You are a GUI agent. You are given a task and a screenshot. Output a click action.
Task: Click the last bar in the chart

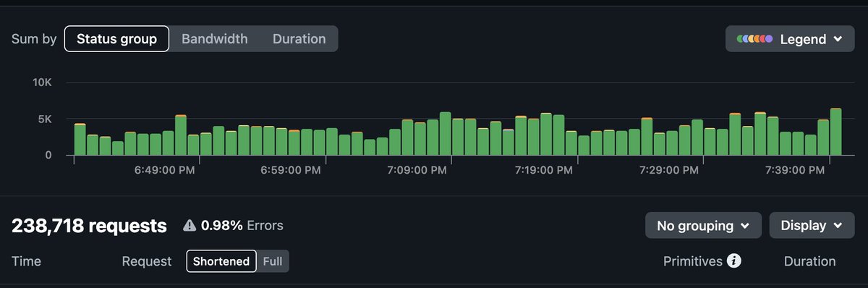[x=835, y=132]
